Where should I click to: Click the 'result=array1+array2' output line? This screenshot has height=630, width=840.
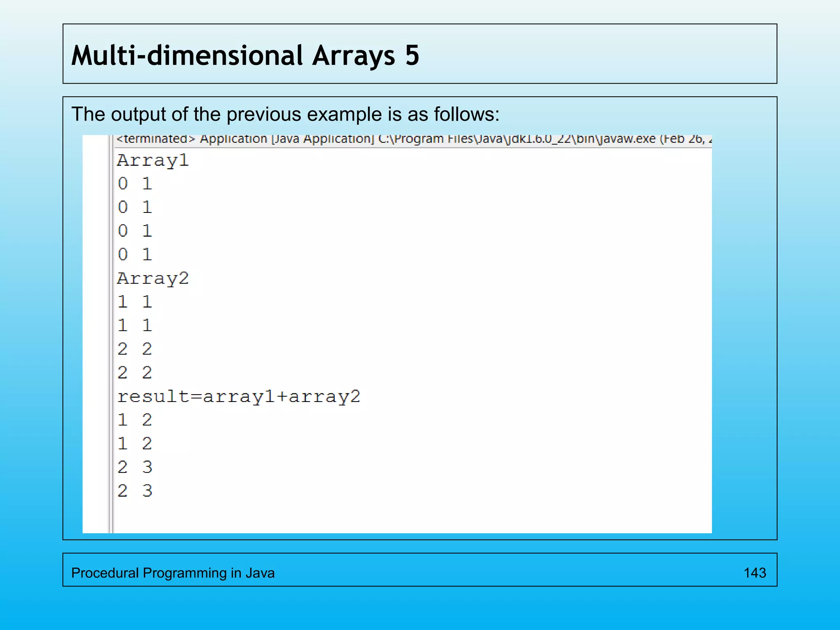pyautogui.click(x=239, y=397)
